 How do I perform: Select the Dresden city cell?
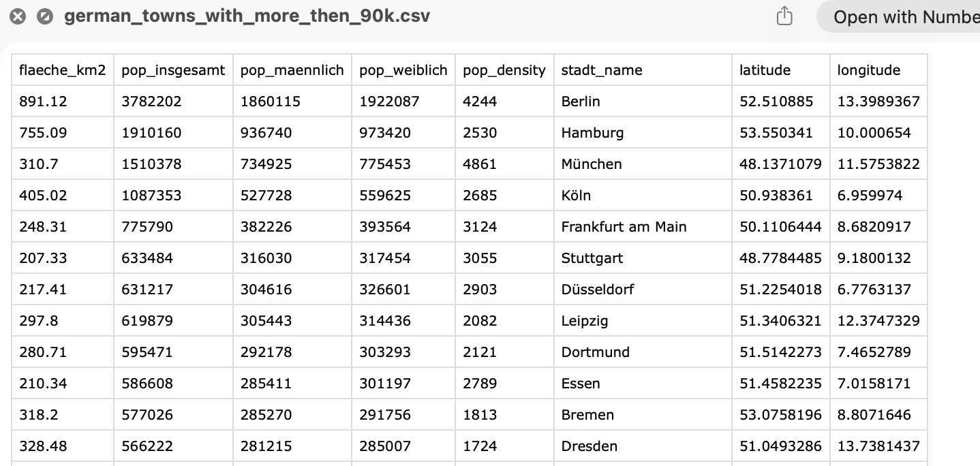coord(590,446)
